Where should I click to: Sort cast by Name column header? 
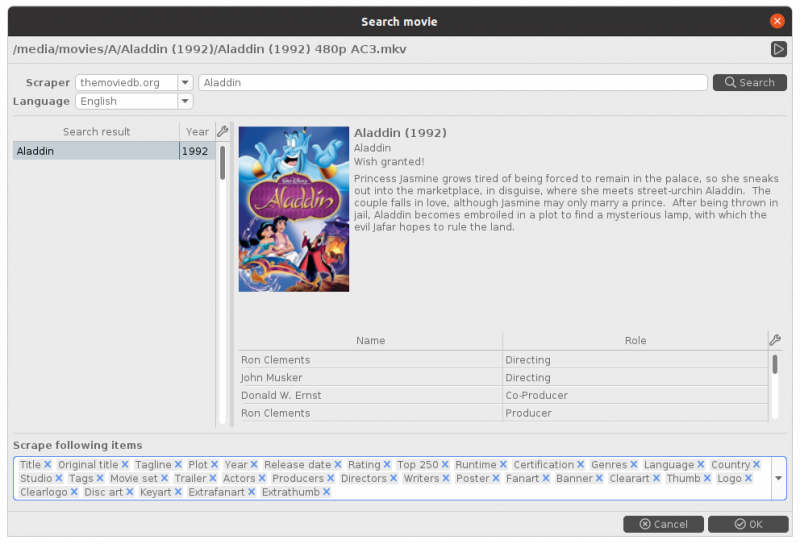370,340
